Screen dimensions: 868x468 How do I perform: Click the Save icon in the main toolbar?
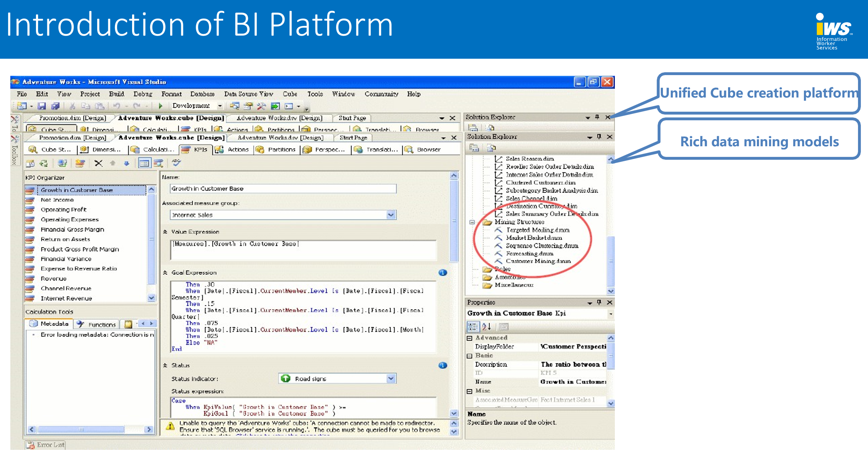pyautogui.click(x=42, y=106)
